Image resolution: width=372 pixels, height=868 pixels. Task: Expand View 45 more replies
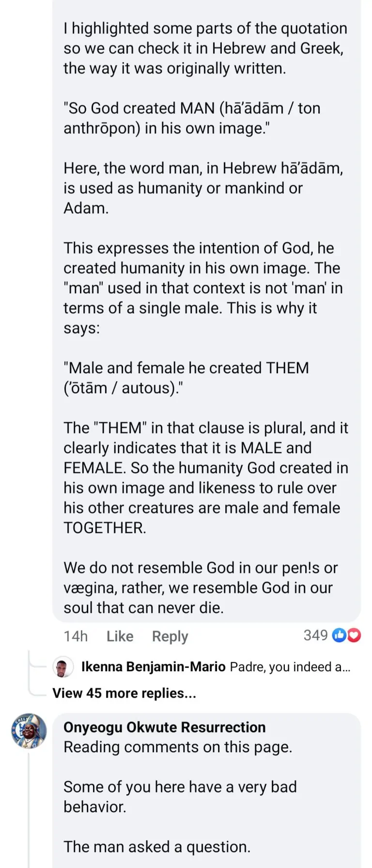pyautogui.click(x=124, y=693)
